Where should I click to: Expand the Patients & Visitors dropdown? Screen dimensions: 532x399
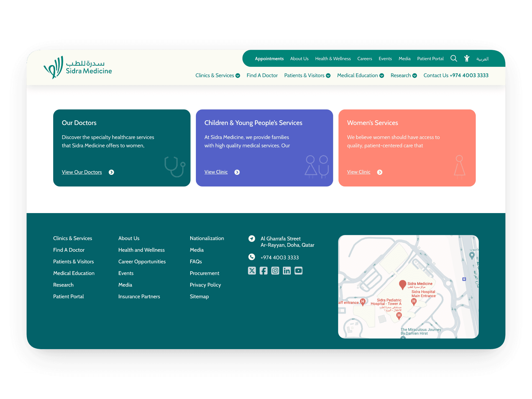(x=328, y=76)
